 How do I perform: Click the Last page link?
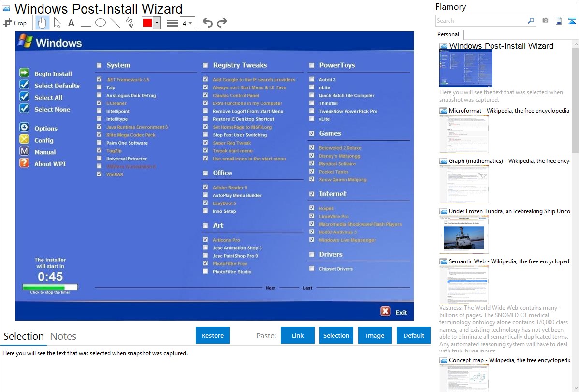(x=307, y=288)
